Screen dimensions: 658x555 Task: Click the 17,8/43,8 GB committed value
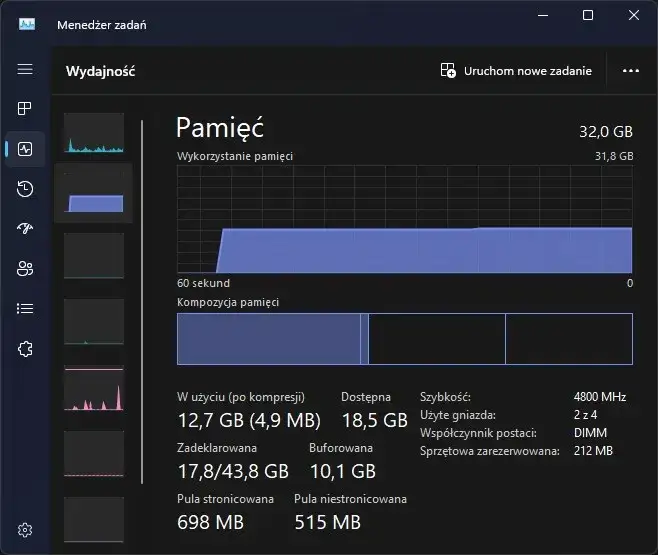[233, 471]
